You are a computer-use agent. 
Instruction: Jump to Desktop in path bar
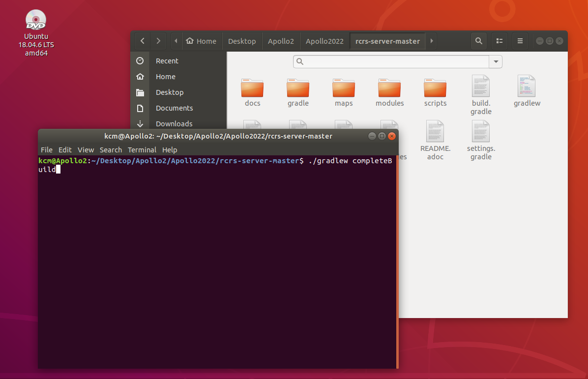click(x=242, y=41)
